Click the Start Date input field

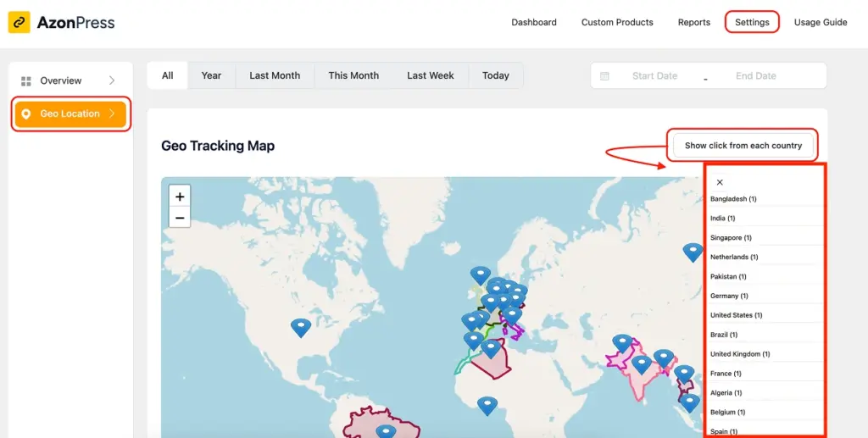point(655,75)
